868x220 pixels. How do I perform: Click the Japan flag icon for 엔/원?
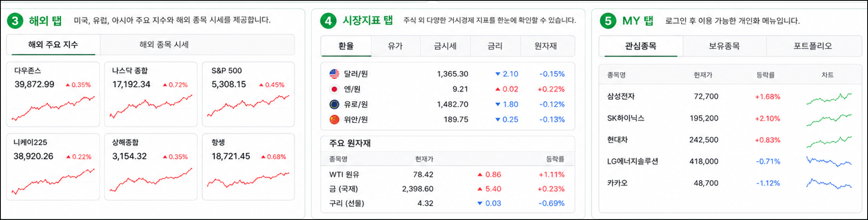click(334, 89)
